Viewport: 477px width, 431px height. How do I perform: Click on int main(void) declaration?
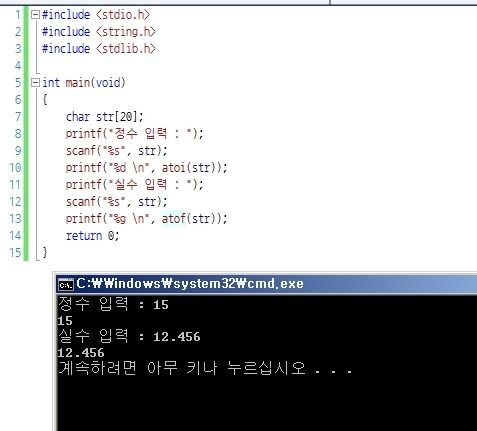[x=84, y=83]
